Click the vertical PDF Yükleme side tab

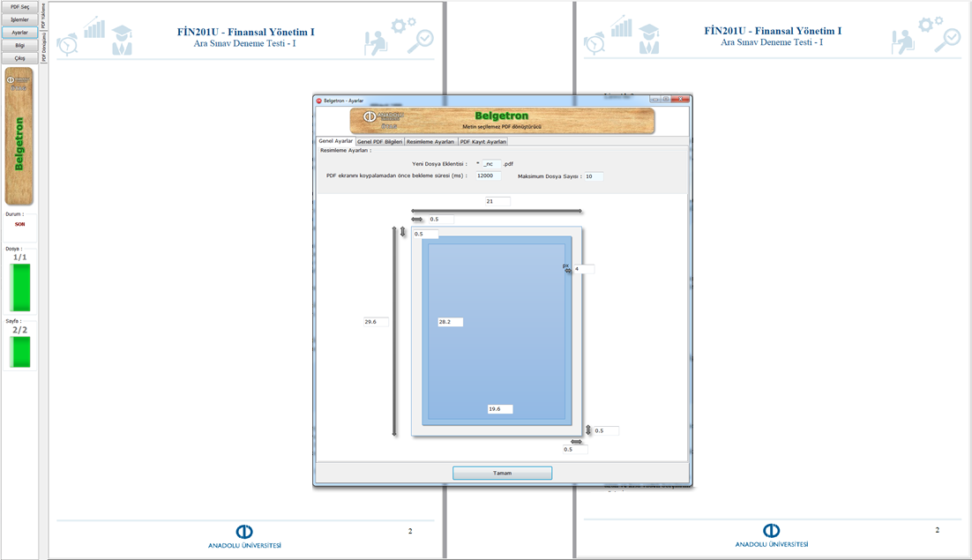pos(43,18)
